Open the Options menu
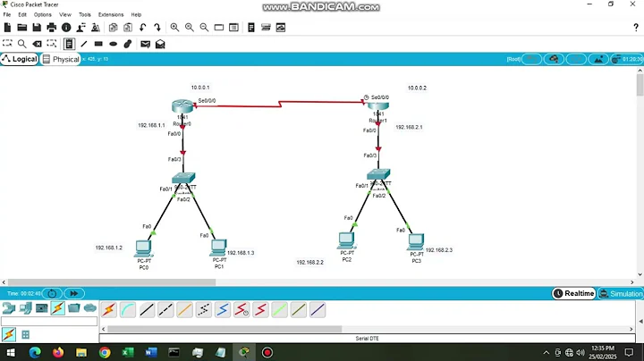 pyautogui.click(x=43, y=14)
